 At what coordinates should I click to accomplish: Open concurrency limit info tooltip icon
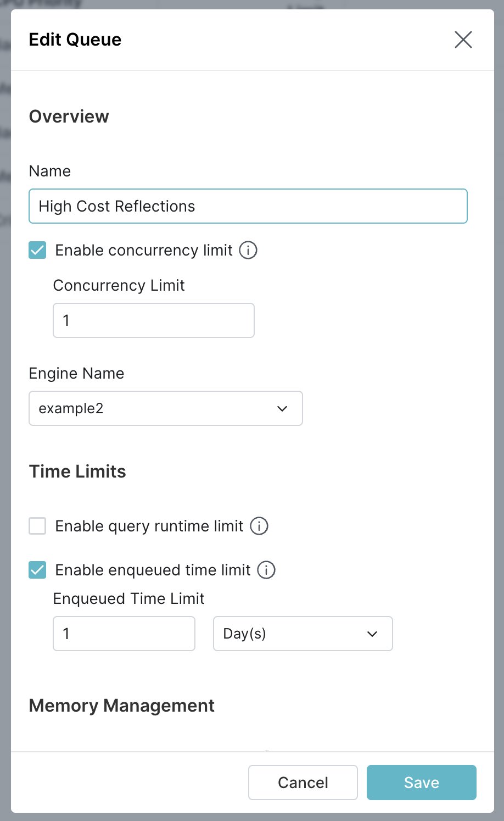tap(248, 250)
